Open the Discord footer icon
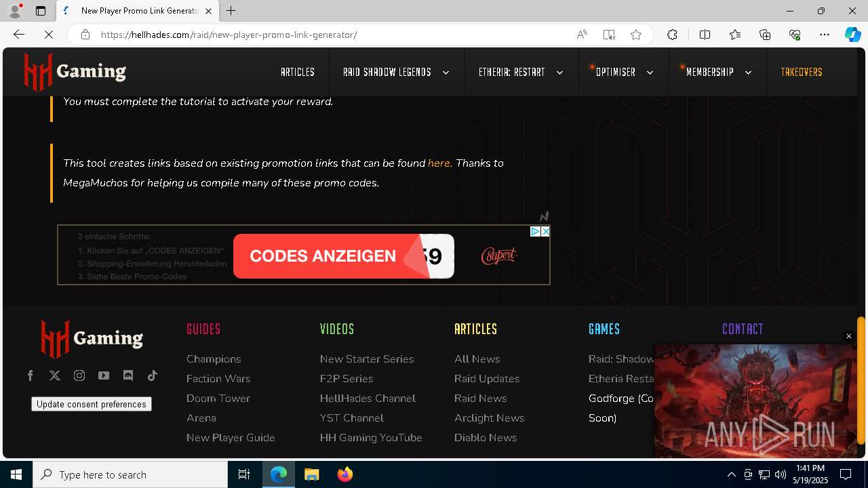This screenshot has height=488, width=868. (128, 375)
